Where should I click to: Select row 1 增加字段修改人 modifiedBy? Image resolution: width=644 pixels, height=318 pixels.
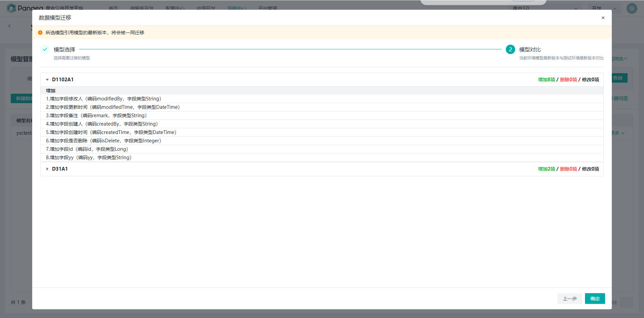[322, 99]
